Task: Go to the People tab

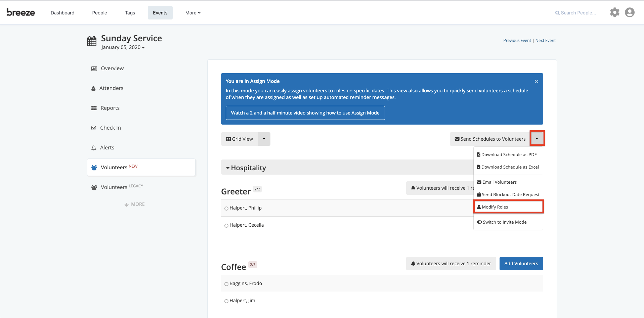Action: 99,13
